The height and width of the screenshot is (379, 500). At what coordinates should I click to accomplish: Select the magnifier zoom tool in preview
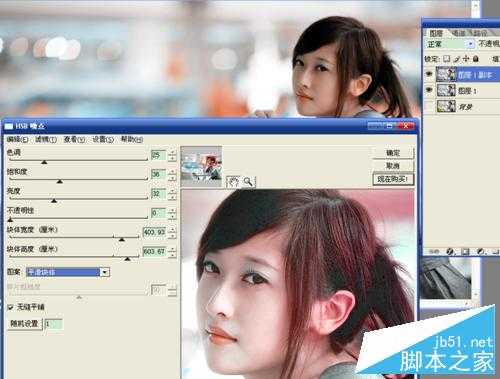[x=248, y=181]
